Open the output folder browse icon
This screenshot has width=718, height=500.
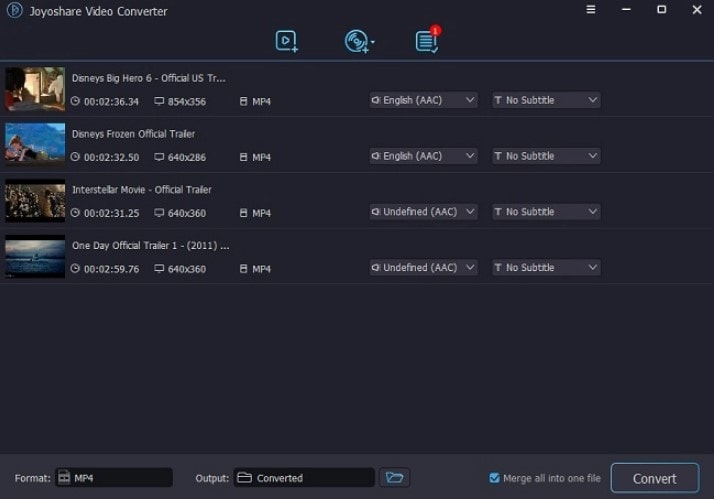pos(395,478)
